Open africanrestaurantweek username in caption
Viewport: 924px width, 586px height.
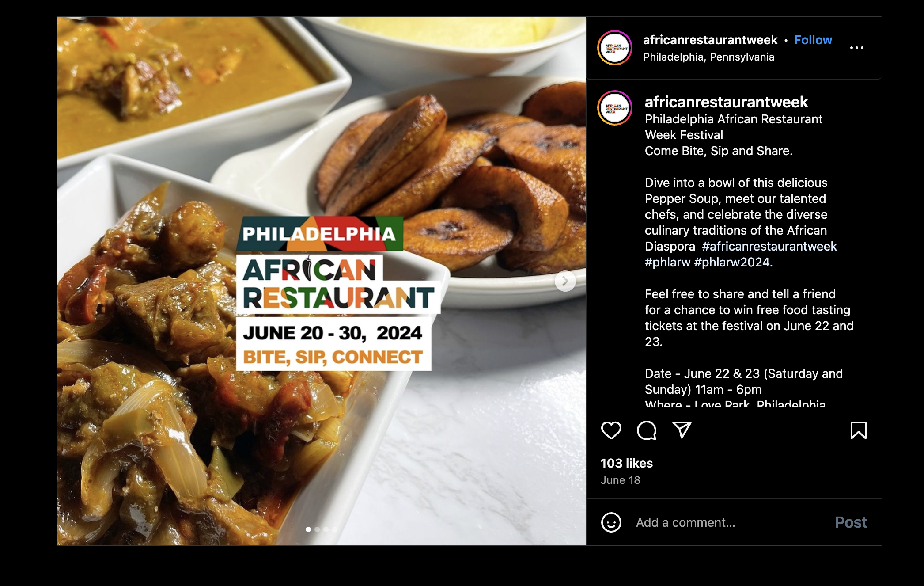[726, 102]
